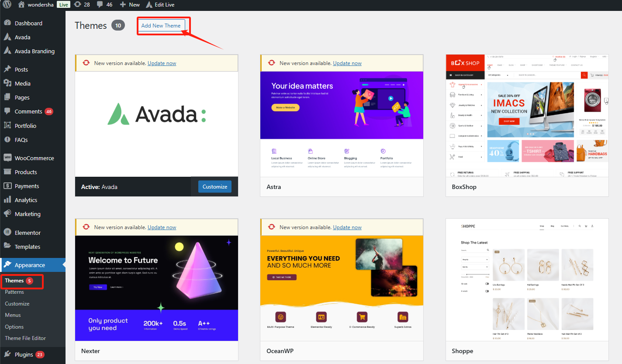Click Update now on the Astra theme

point(347,63)
